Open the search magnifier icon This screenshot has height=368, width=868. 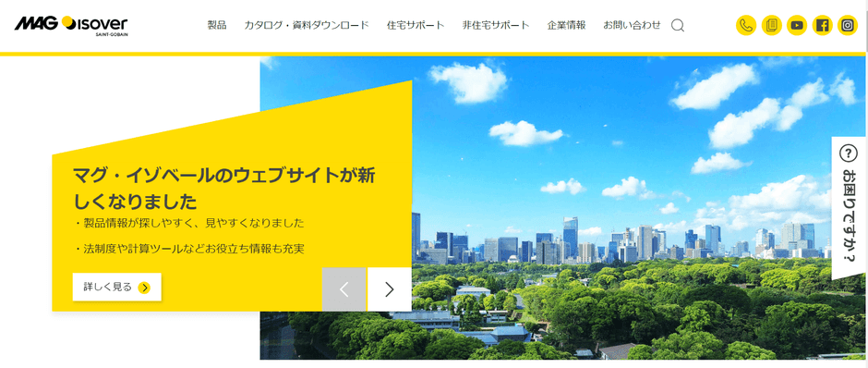(678, 26)
